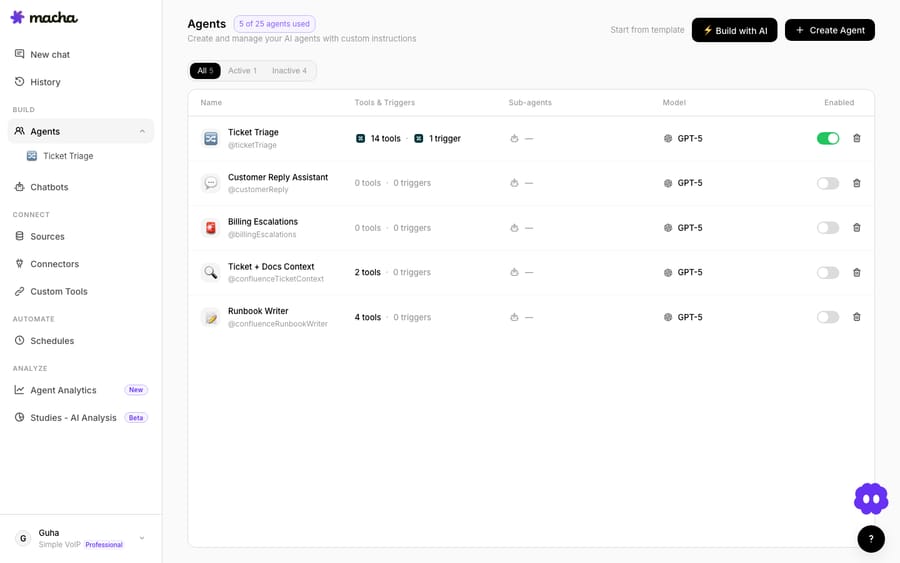Click the Macha logo
This screenshot has height=563, width=900.
click(44, 17)
